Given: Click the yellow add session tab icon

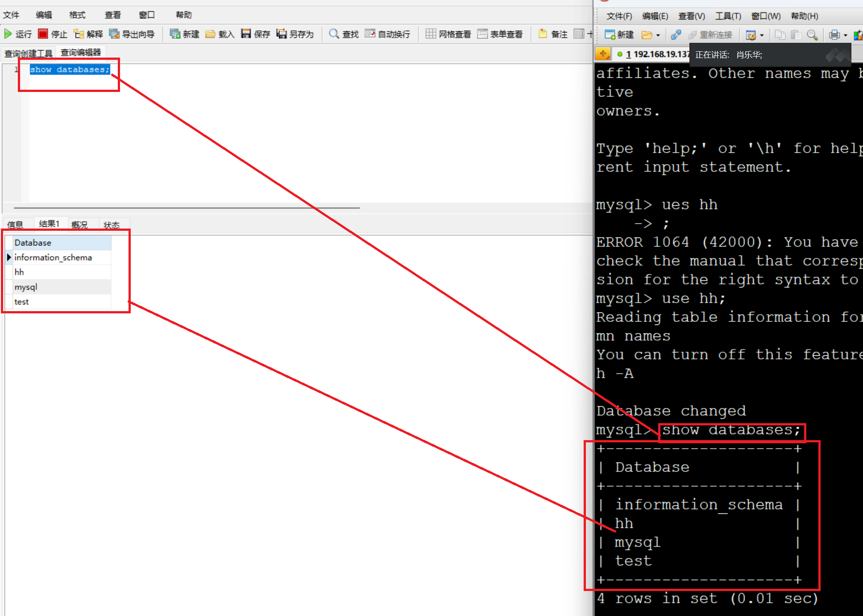Looking at the screenshot, I should pyautogui.click(x=603, y=54).
